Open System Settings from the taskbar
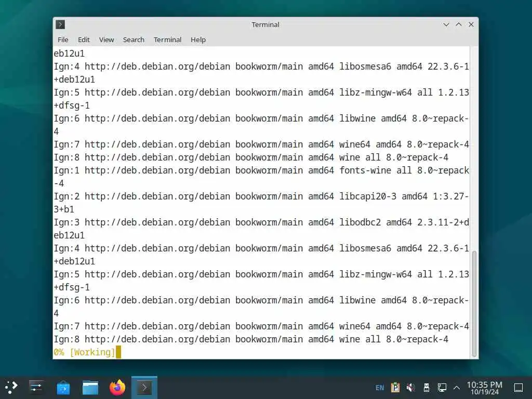 [x=36, y=387]
